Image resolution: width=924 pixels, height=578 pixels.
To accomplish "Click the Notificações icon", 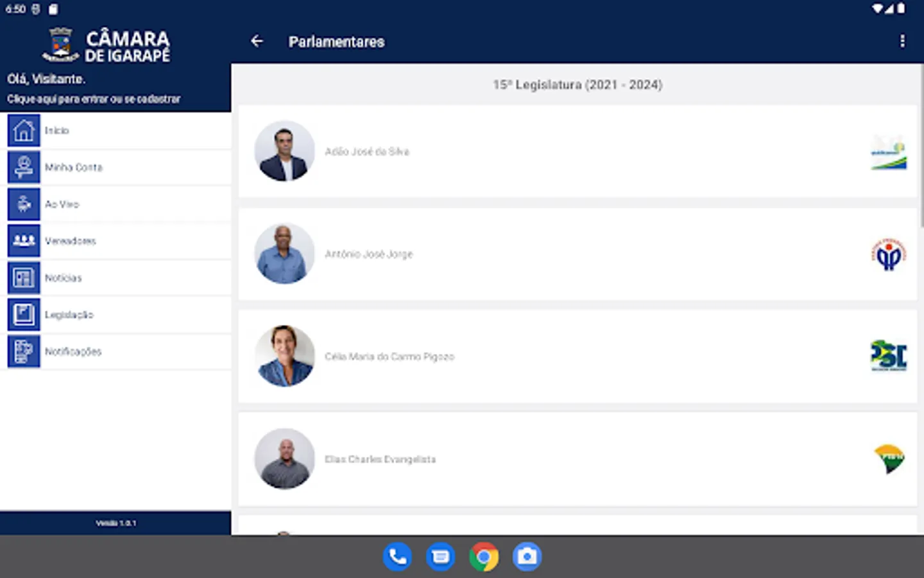I will [x=24, y=351].
